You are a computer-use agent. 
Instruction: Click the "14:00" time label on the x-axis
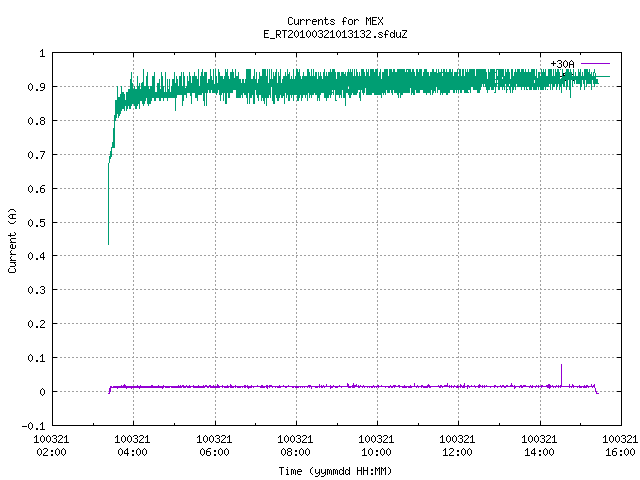(539, 452)
